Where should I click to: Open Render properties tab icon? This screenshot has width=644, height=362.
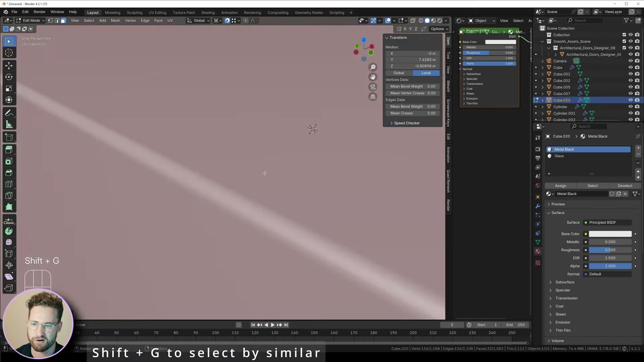tap(538, 149)
